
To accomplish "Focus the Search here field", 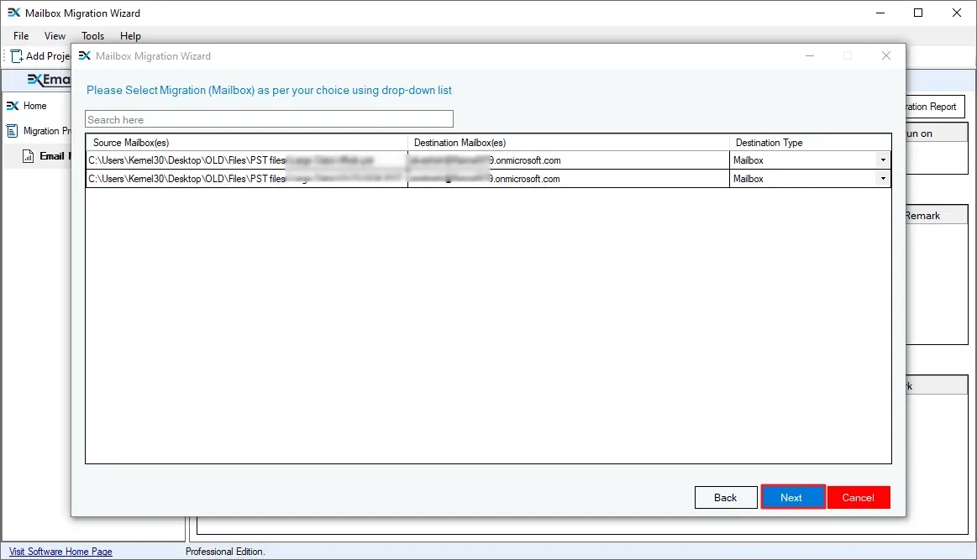I will pyautogui.click(x=269, y=120).
